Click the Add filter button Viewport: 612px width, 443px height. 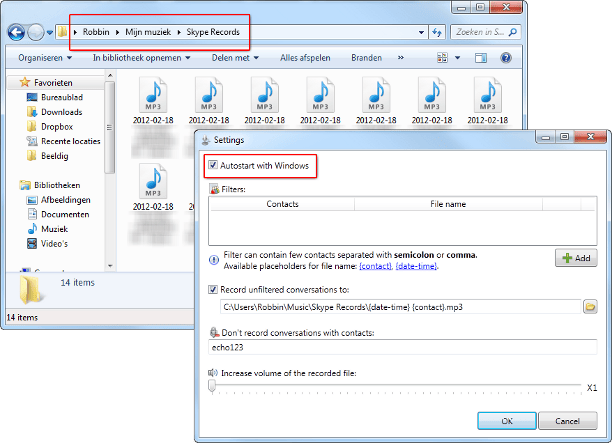pyautogui.click(x=576, y=258)
